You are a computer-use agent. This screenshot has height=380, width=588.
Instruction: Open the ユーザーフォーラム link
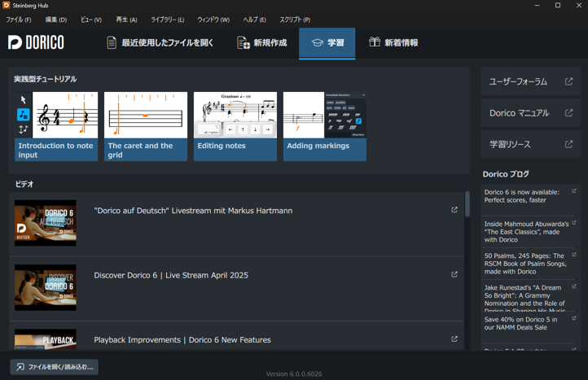[530, 81]
